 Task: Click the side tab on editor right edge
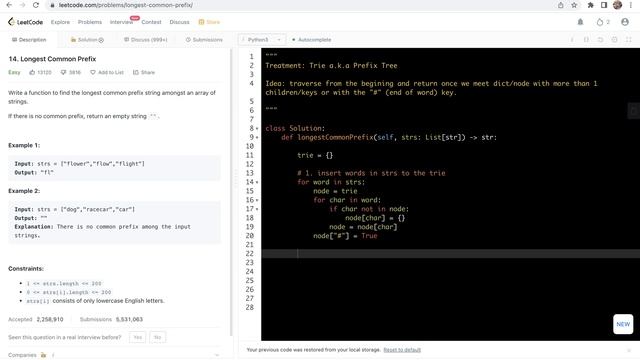633,111
